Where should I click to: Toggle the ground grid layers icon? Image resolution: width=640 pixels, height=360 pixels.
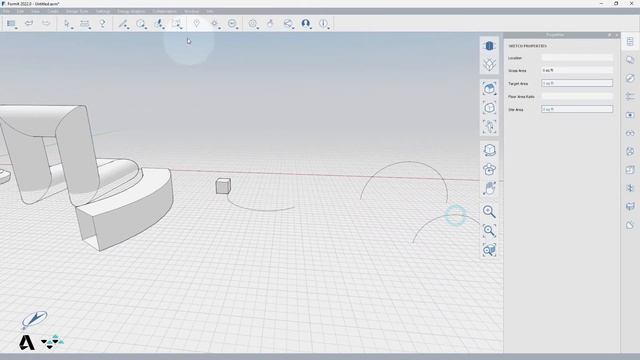[489, 64]
